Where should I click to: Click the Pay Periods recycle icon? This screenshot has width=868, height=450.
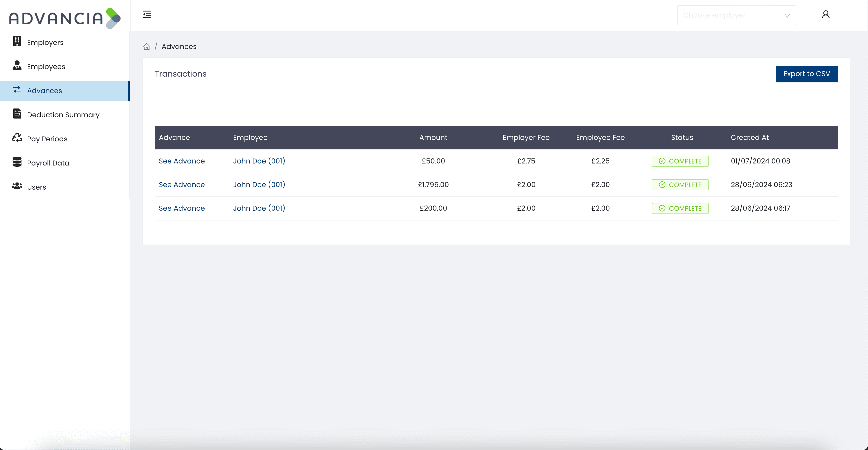click(17, 138)
